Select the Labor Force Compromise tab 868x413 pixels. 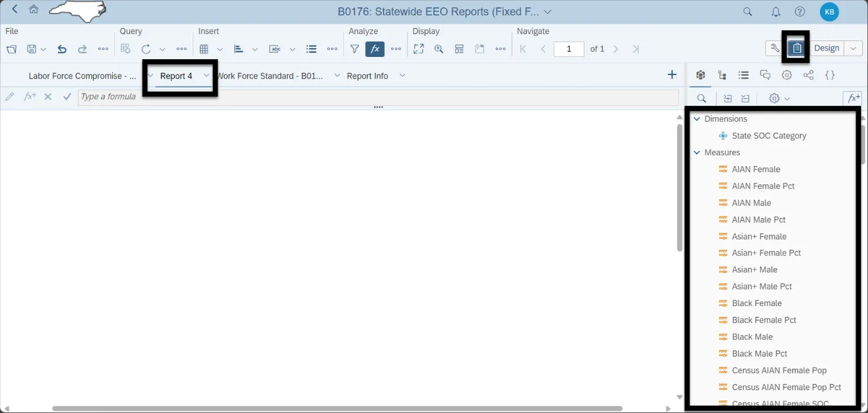pos(82,76)
